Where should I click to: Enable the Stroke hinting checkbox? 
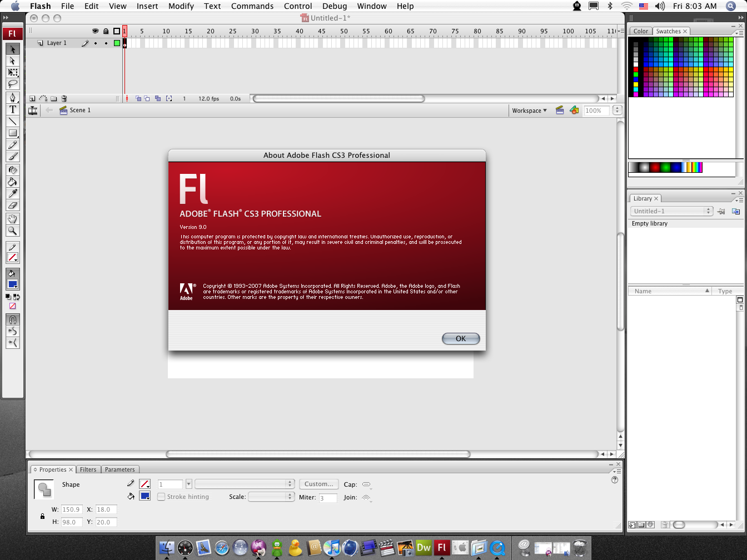(x=161, y=497)
